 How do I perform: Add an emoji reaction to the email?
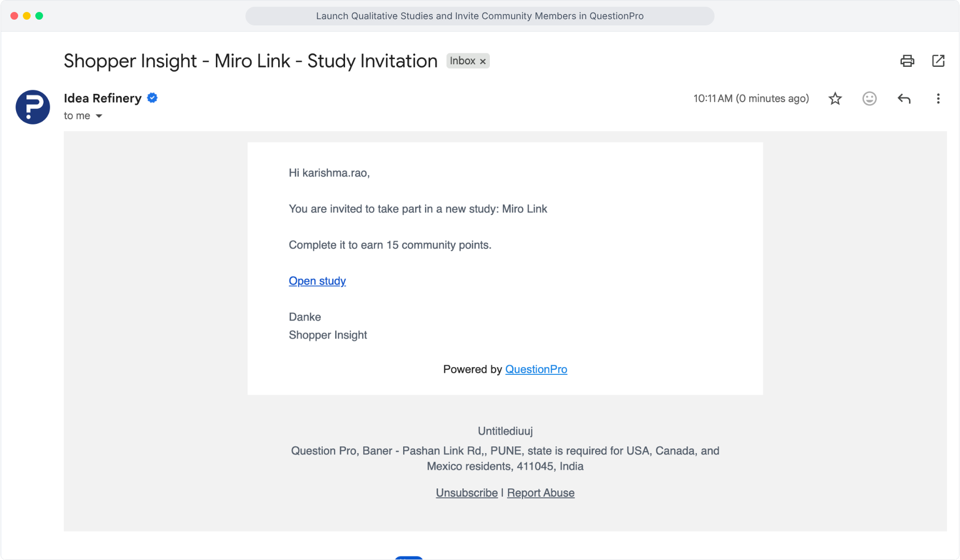[x=870, y=99]
